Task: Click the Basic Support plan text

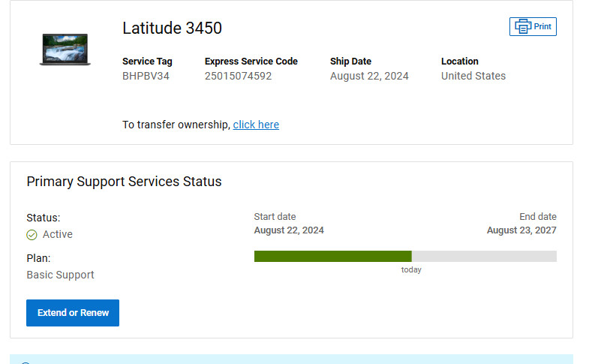Action: tap(60, 275)
